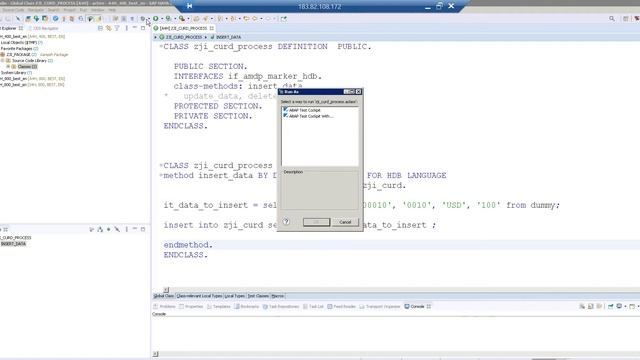Click the endmethod line in the editor
Image resolution: width=640 pixels, height=360 pixels.
[188, 245]
